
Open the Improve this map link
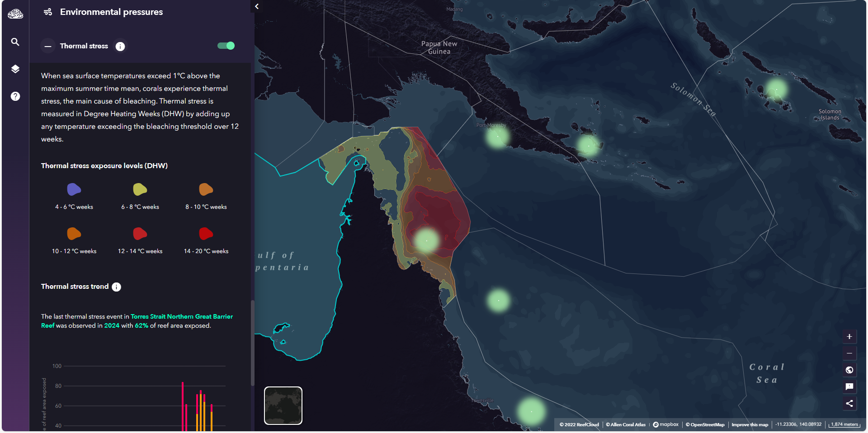pos(750,425)
